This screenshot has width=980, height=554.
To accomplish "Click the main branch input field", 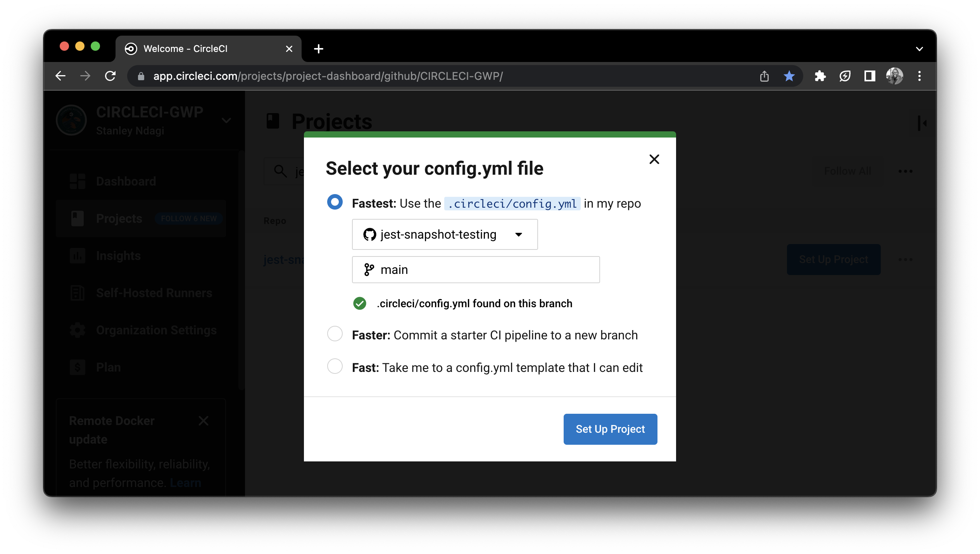I will [x=475, y=269].
